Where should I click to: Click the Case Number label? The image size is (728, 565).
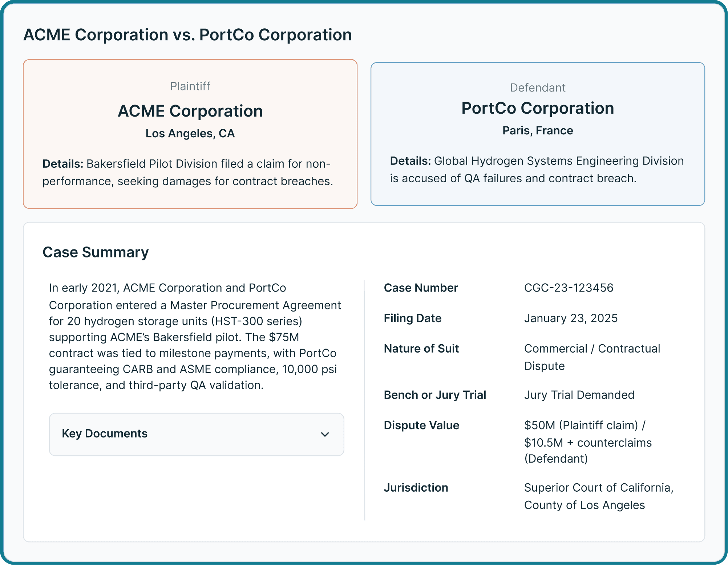[421, 288]
